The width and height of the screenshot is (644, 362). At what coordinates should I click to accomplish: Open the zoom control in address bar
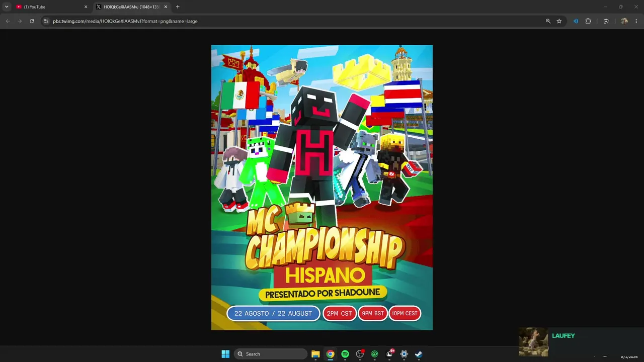click(548, 21)
